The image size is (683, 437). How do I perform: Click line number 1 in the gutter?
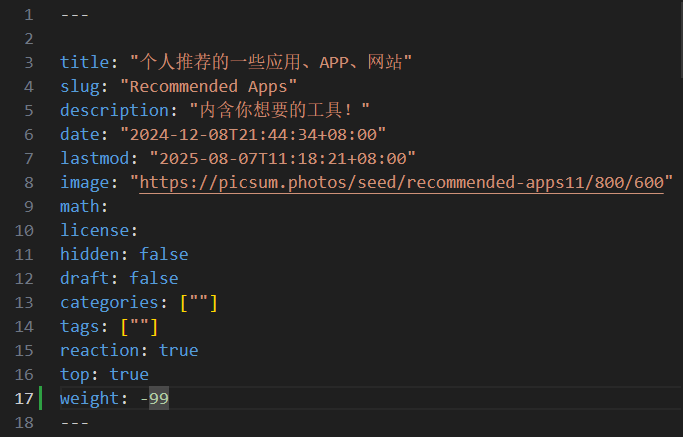tap(28, 15)
